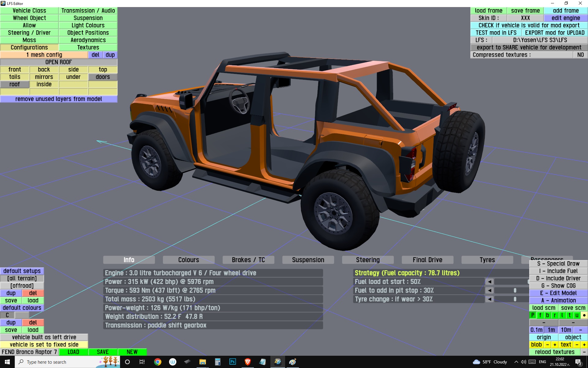Toggle the P view button
588x368 pixels.
point(533,315)
